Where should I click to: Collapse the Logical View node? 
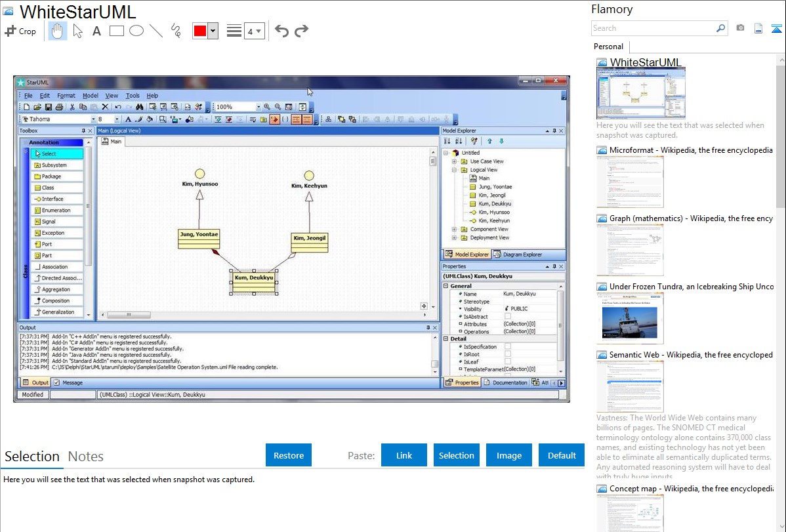[454, 170]
